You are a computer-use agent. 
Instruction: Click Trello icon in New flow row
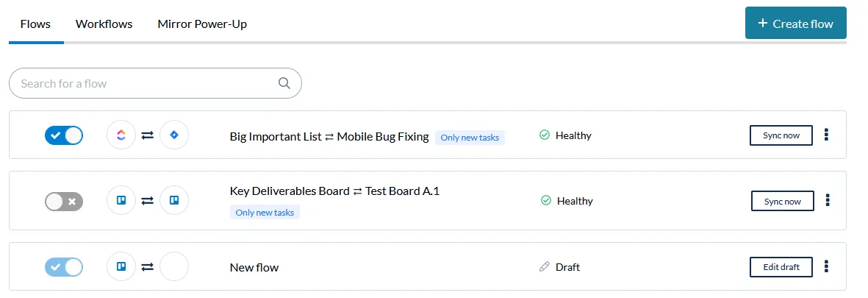tap(121, 266)
